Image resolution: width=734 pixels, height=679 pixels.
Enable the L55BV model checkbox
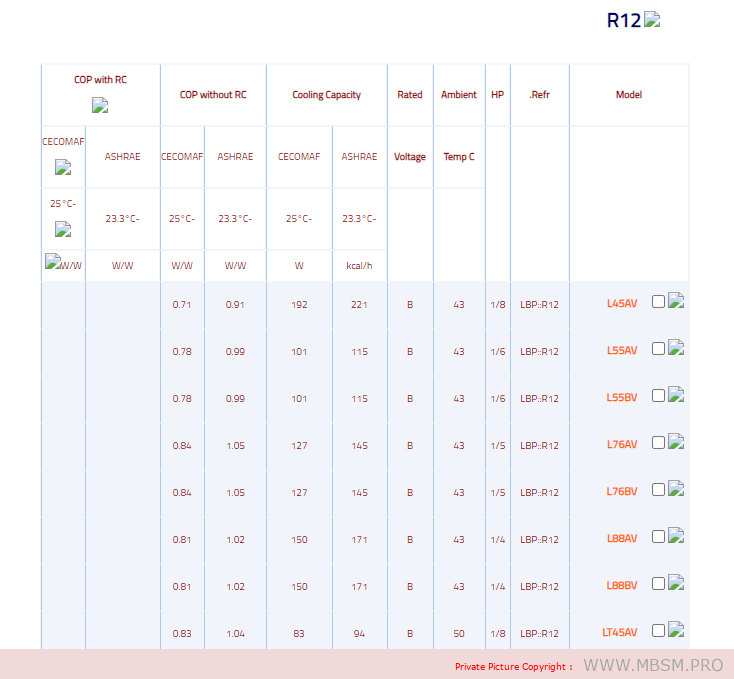[658, 396]
